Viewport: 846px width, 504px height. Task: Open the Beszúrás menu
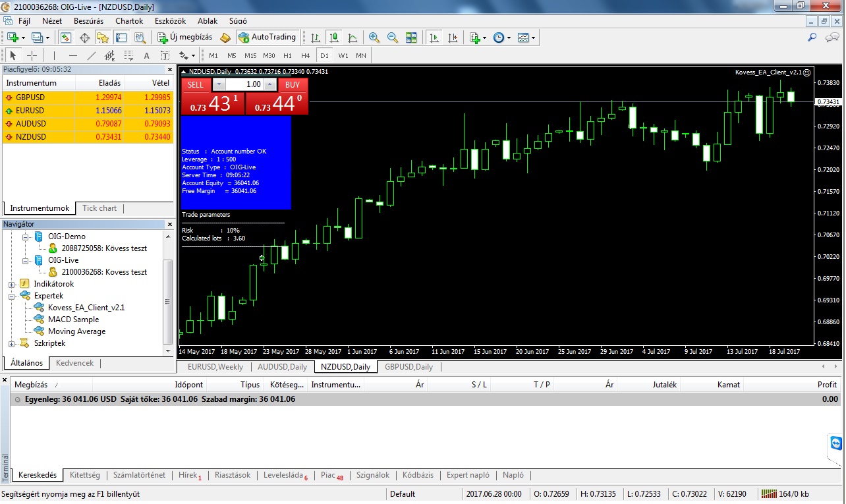[88, 21]
